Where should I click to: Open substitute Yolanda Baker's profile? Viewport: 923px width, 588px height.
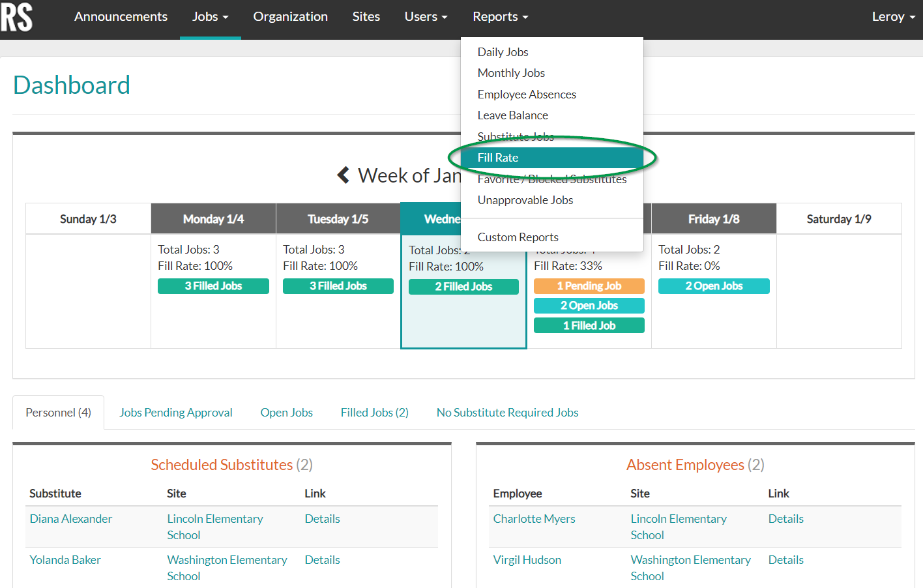click(x=65, y=560)
